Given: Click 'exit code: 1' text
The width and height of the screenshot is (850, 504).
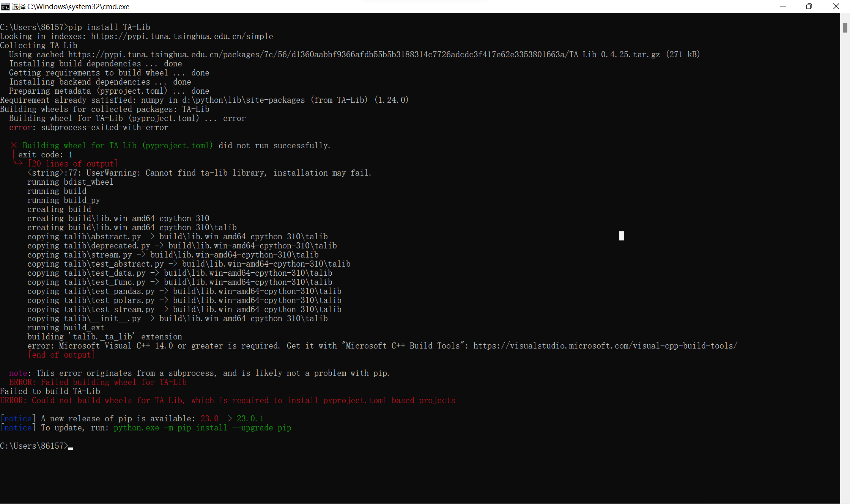Looking at the screenshot, I should click(x=45, y=155).
